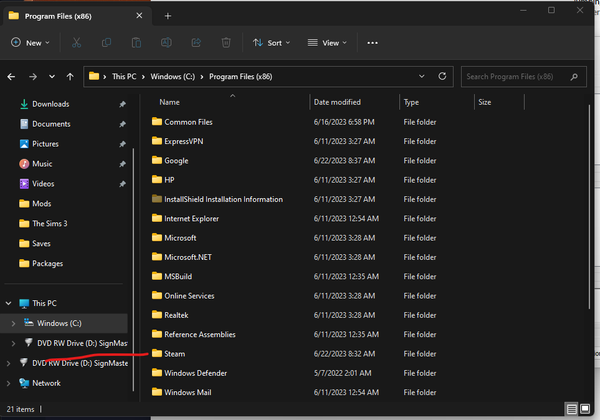The image size is (600, 420).
Task: Open recent locations dropdown arrow
Action: (x=52, y=77)
